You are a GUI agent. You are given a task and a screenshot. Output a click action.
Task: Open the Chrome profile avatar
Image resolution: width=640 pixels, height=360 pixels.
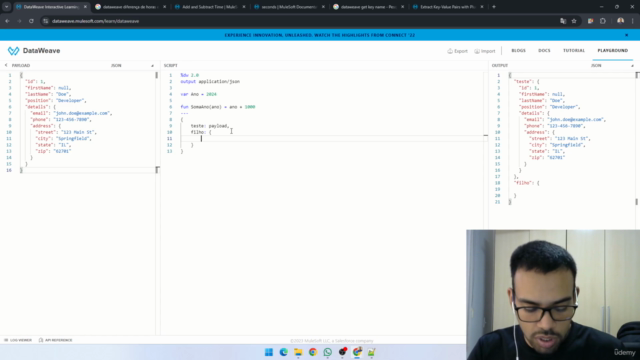pos(620,21)
